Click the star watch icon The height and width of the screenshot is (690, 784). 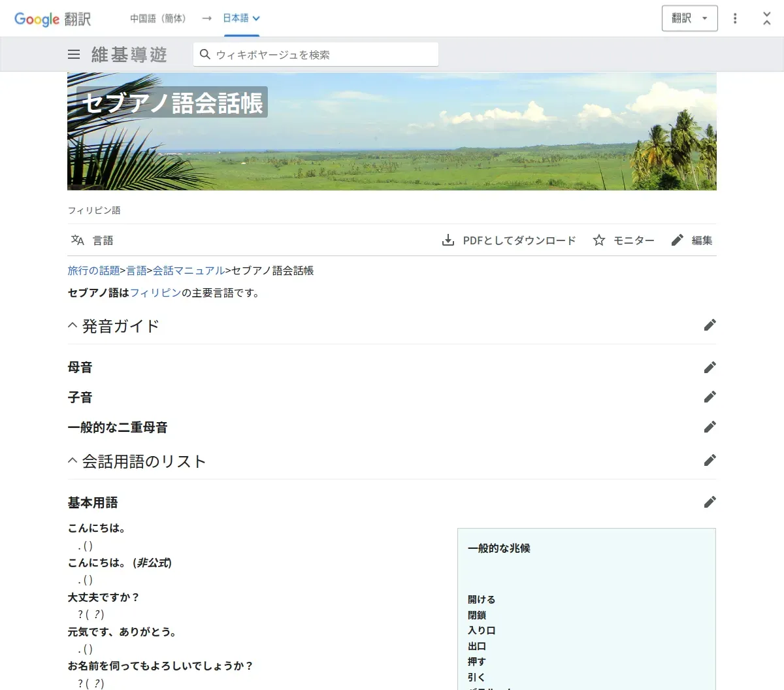point(599,240)
